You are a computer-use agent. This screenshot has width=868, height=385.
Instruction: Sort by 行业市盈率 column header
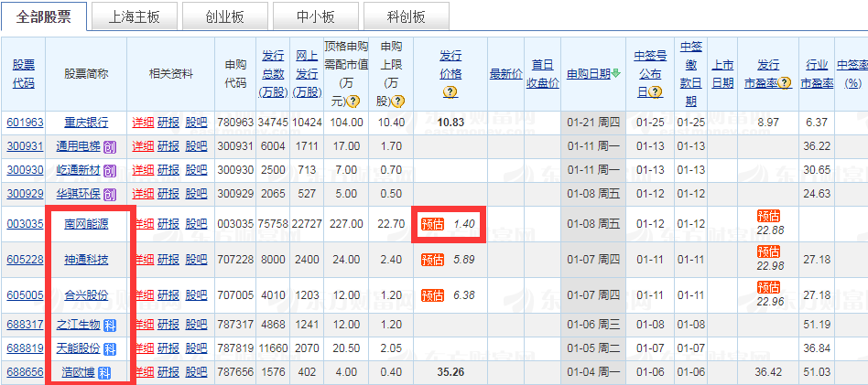coord(817,74)
